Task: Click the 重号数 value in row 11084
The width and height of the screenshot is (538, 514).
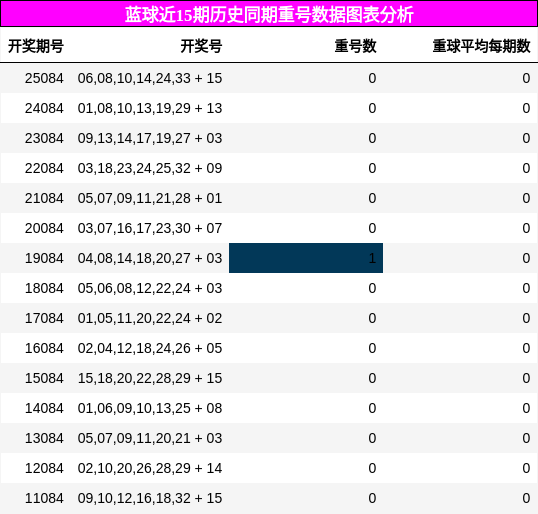Action: click(372, 498)
